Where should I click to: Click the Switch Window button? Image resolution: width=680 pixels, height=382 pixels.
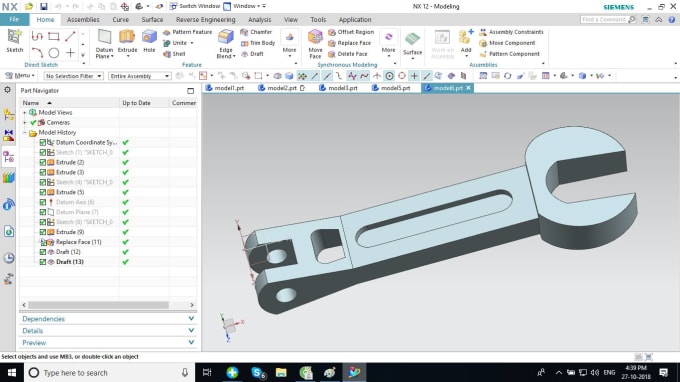[x=195, y=6]
